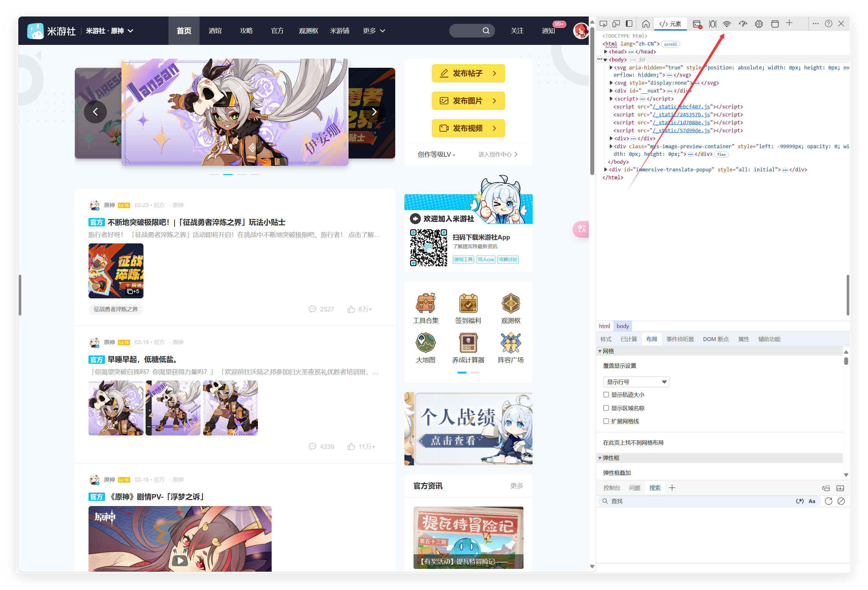Open 观测枢 widget icon

(511, 308)
